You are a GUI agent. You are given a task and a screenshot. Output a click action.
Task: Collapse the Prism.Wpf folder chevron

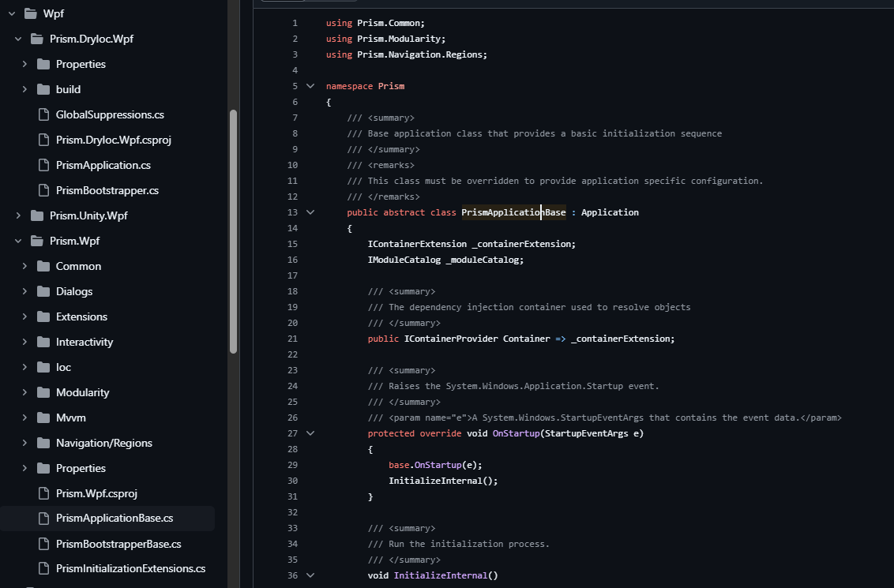pos(18,241)
